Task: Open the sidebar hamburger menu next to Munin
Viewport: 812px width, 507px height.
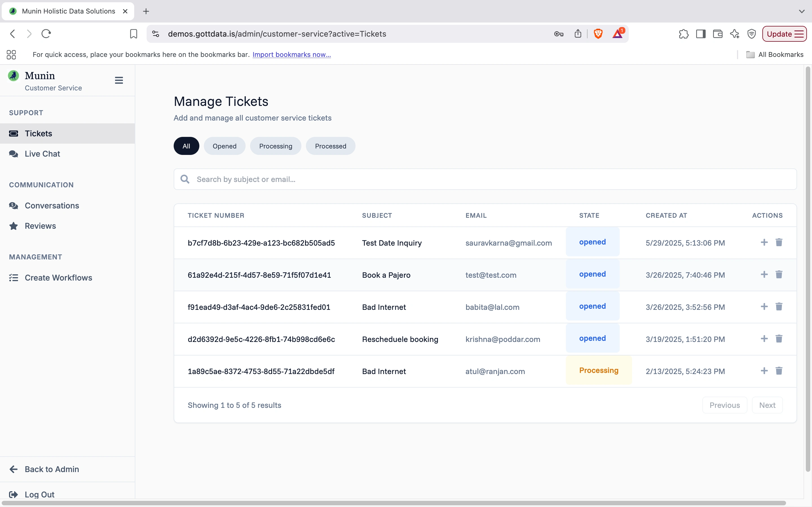Action: (119, 80)
